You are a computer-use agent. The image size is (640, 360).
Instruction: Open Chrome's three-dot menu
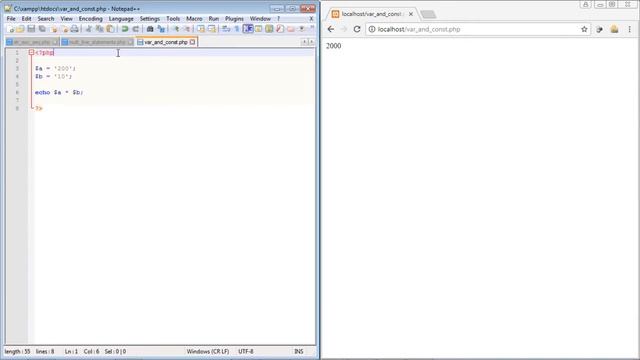[x=629, y=29]
